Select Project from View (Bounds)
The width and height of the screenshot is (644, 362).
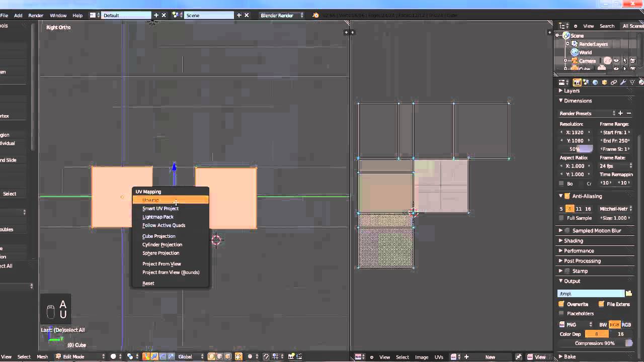tap(171, 272)
